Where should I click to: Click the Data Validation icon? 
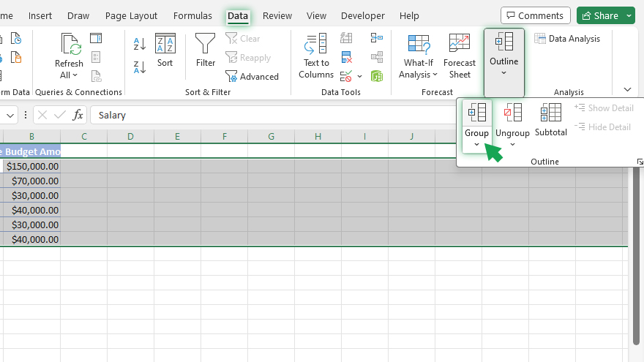click(x=346, y=76)
